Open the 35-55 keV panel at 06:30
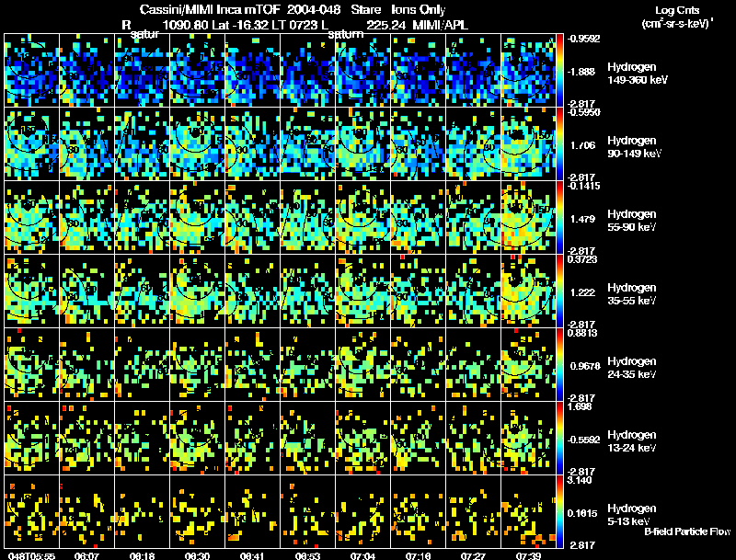Image resolution: width=736 pixels, height=560 pixels. click(197, 291)
